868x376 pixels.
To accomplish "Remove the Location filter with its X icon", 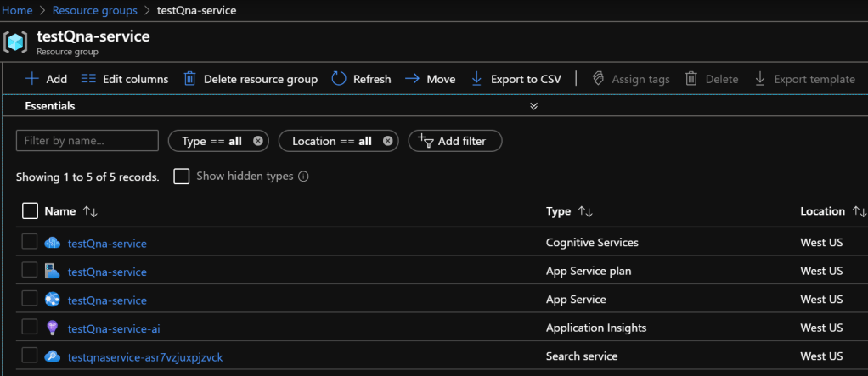I will click(x=387, y=141).
